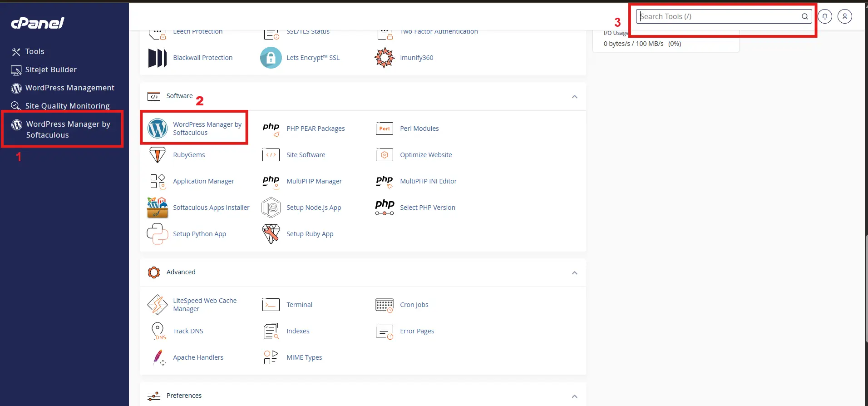Screen dimensions: 868x406
Task: Click the Software section heading
Action: click(x=179, y=96)
